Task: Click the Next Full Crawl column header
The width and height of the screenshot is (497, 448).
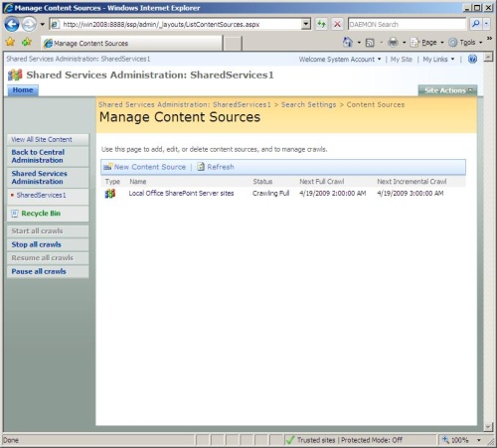Action: [x=321, y=182]
